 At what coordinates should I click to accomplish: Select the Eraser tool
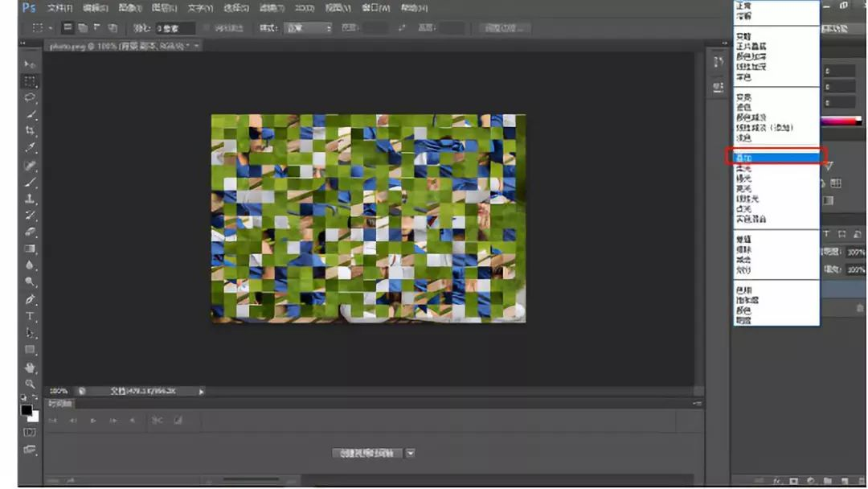click(x=30, y=232)
